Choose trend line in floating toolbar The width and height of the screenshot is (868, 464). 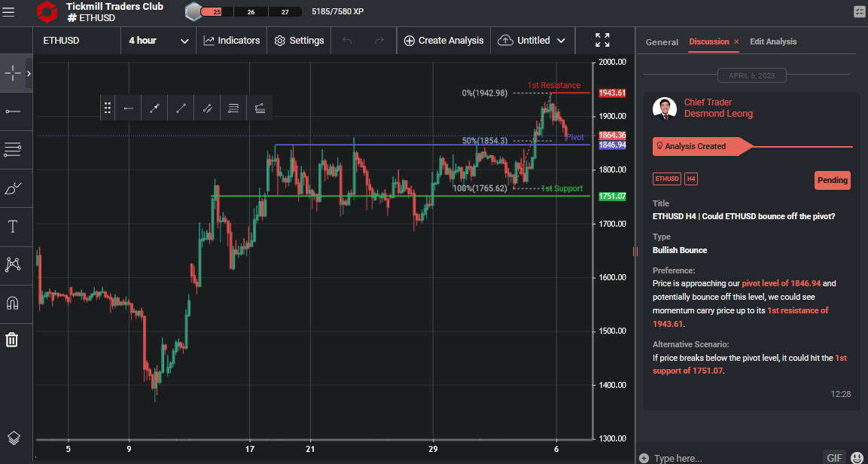tap(181, 108)
